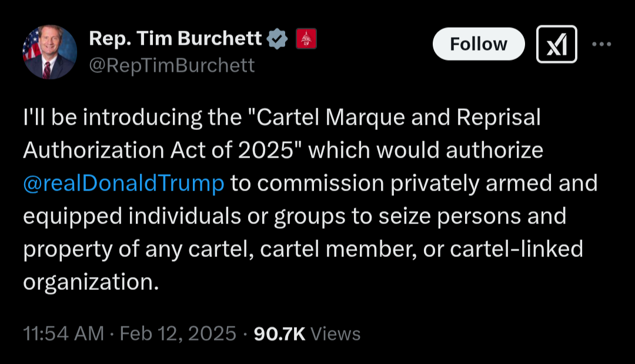Follow Rep. Tim Burchett
Viewport: 635px width, 364px height.
pyautogui.click(x=478, y=44)
